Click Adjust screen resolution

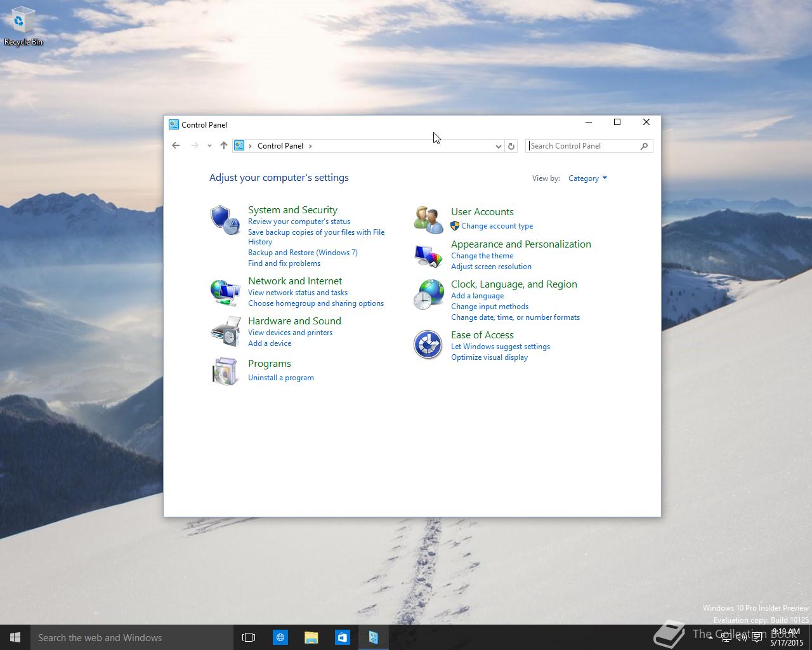pos(491,267)
